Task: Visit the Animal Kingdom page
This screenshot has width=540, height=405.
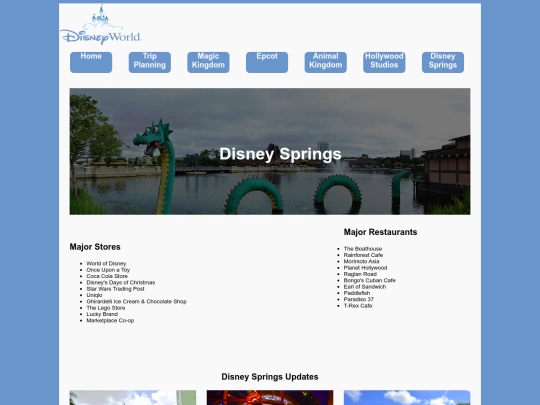Action: [325, 62]
